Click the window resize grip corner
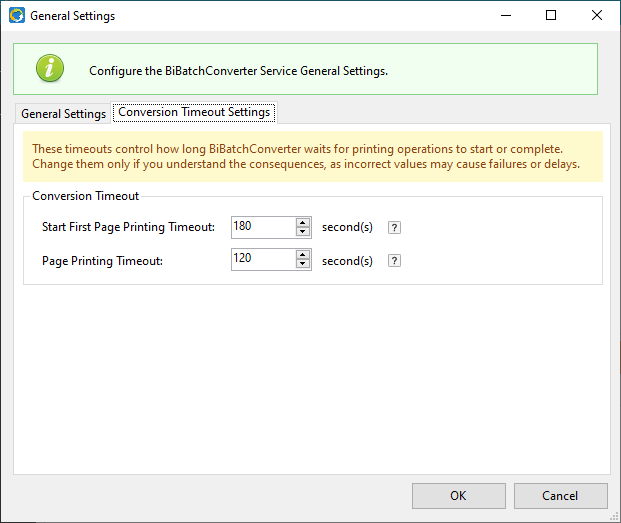 [x=614, y=516]
